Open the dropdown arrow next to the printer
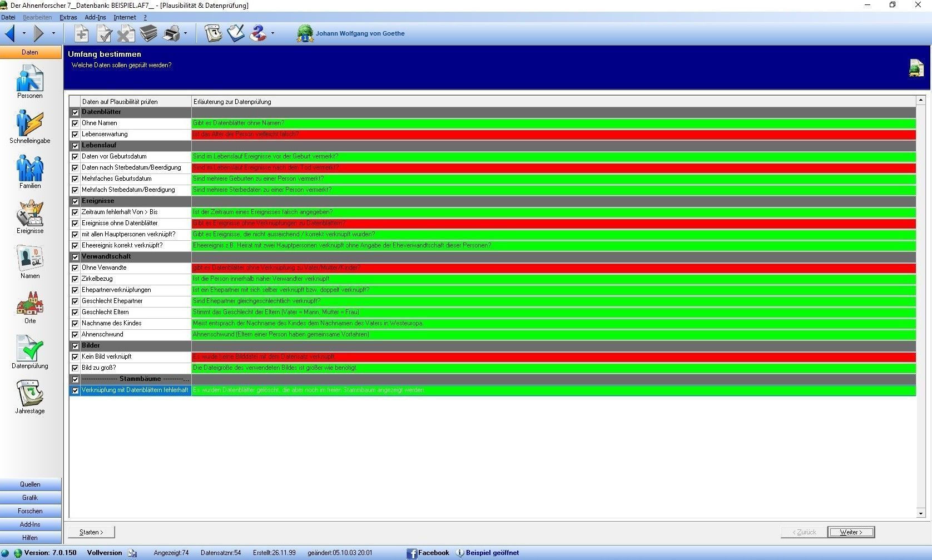The height and width of the screenshot is (560, 932). (186, 34)
